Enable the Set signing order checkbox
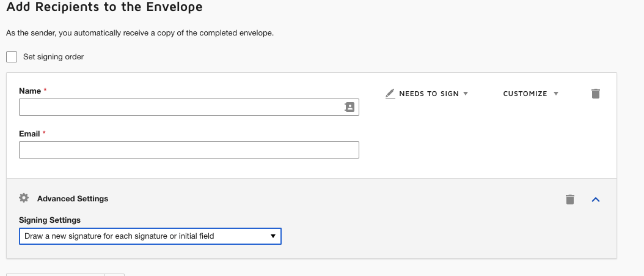The width and height of the screenshot is (644, 276). (12, 57)
